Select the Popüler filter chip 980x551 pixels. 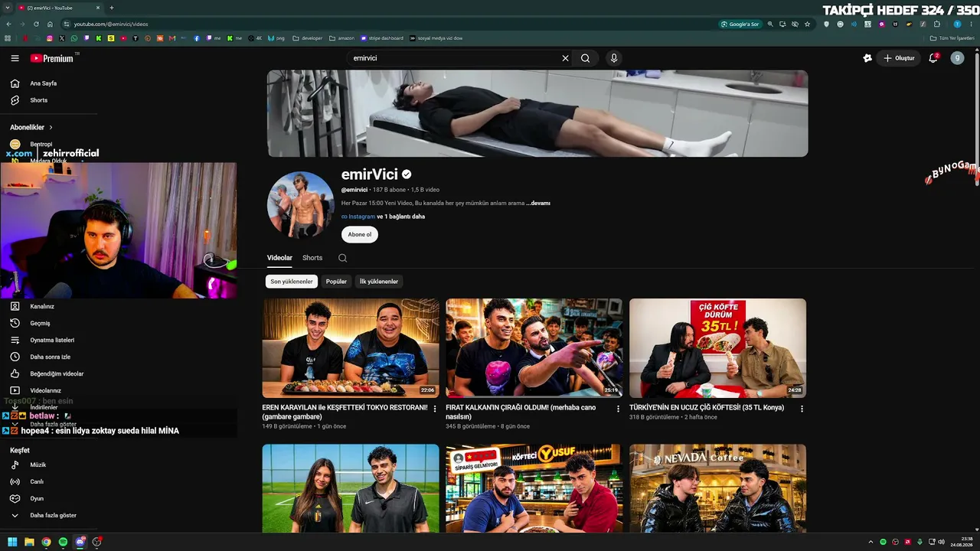click(x=336, y=282)
